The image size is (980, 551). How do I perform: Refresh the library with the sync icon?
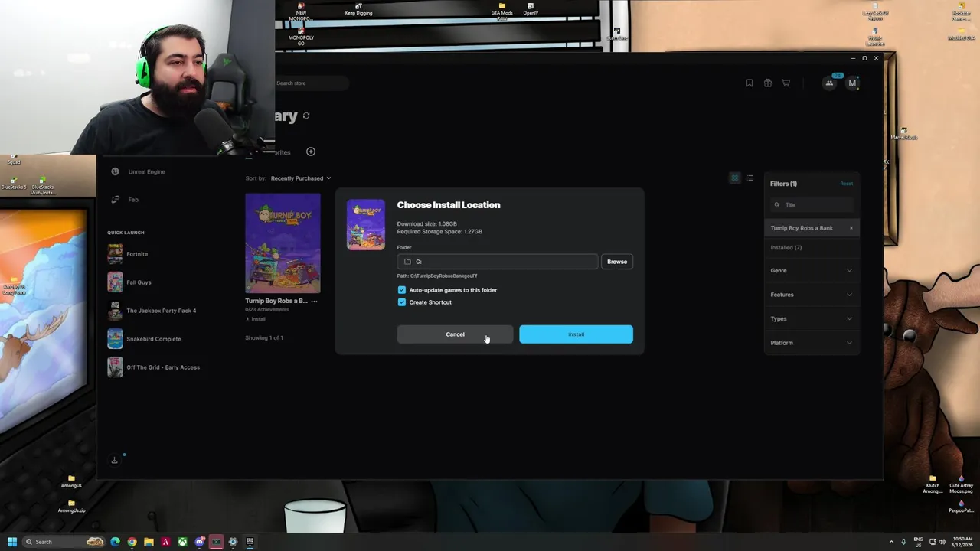pyautogui.click(x=306, y=116)
